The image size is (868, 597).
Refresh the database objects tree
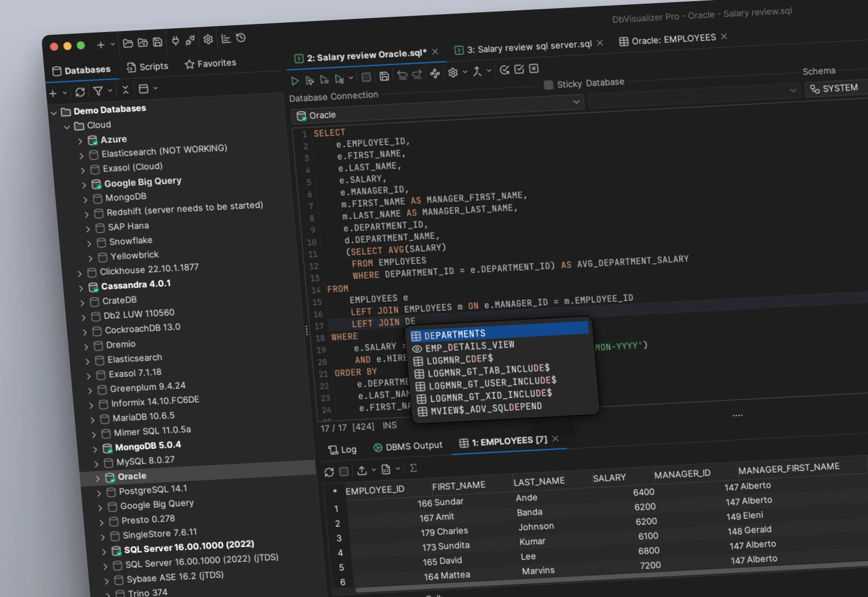(80, 91)
